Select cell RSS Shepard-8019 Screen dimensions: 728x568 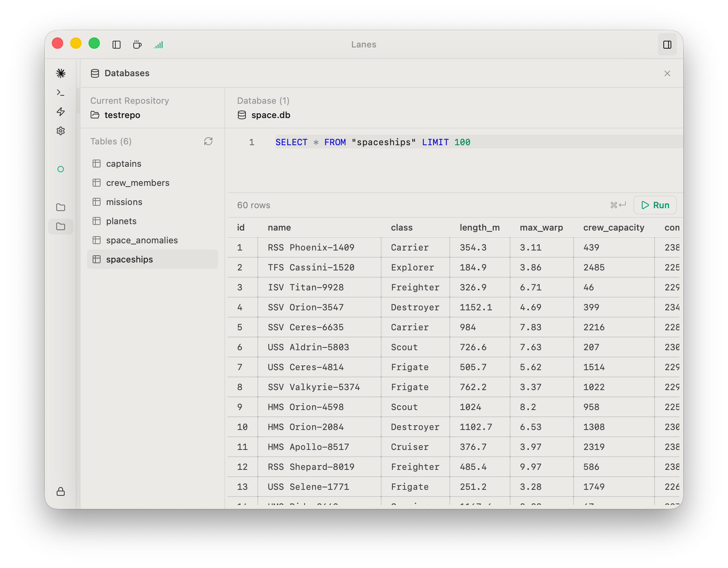[319, 467]
